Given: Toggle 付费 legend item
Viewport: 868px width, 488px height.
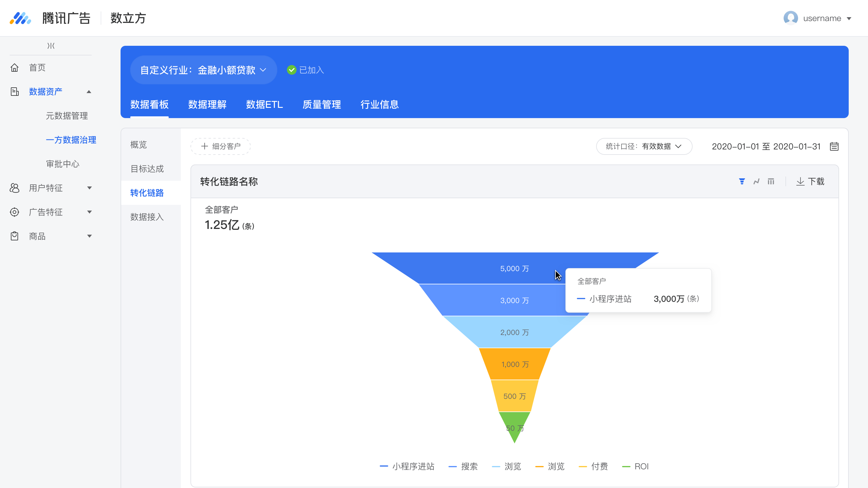Looking at the screenshot, I should [593, 466].
